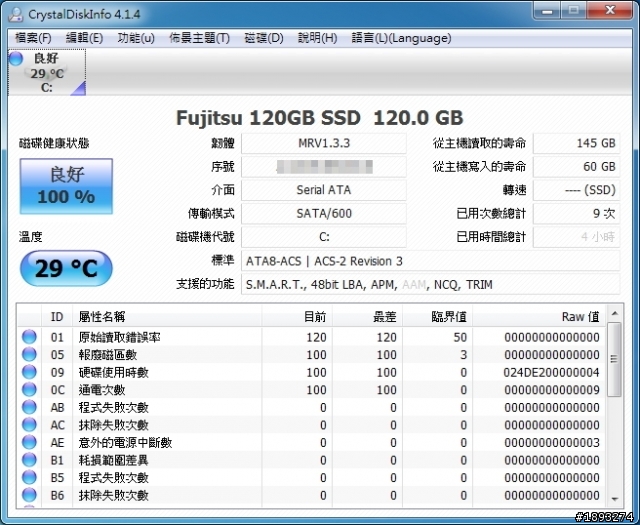640x525 pixels.
Task: Click the ID column header
Action: tap(57, 316)
